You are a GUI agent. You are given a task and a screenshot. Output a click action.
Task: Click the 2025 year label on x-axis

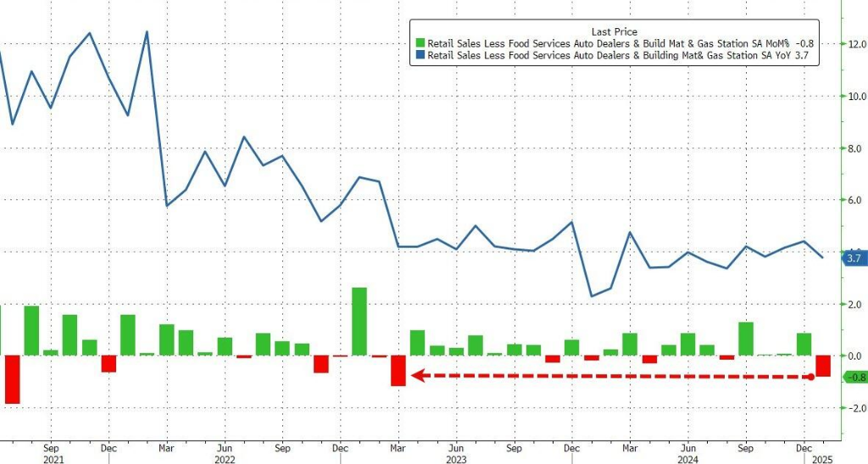[x=818, y=458]
